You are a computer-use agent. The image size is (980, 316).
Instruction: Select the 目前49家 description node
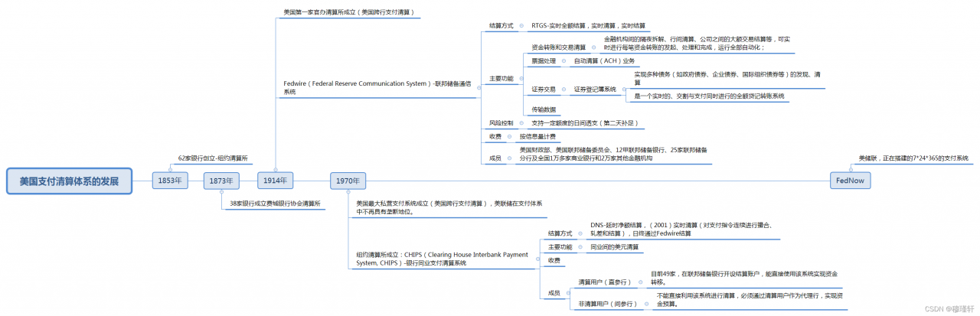[743, 278]
